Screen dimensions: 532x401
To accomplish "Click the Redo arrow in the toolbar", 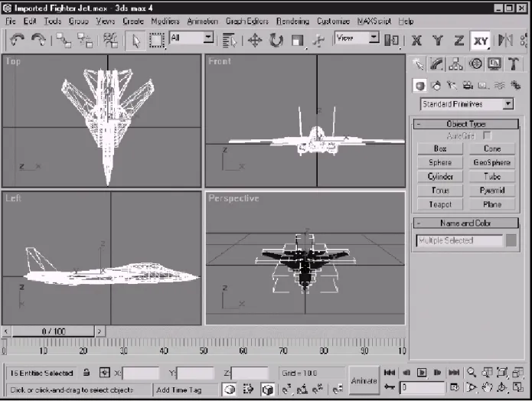I will coord(38,40).
